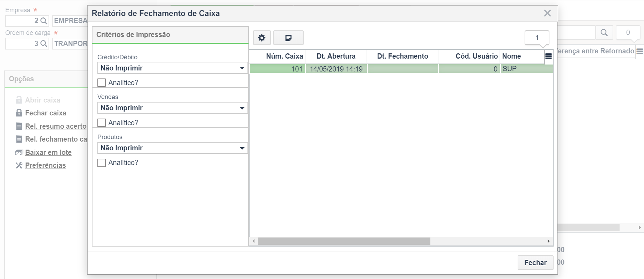Image resolution: width=644 pixels, height=279 pixels.
Task: Click the report print icon button
Action: (x=288, y=38)
